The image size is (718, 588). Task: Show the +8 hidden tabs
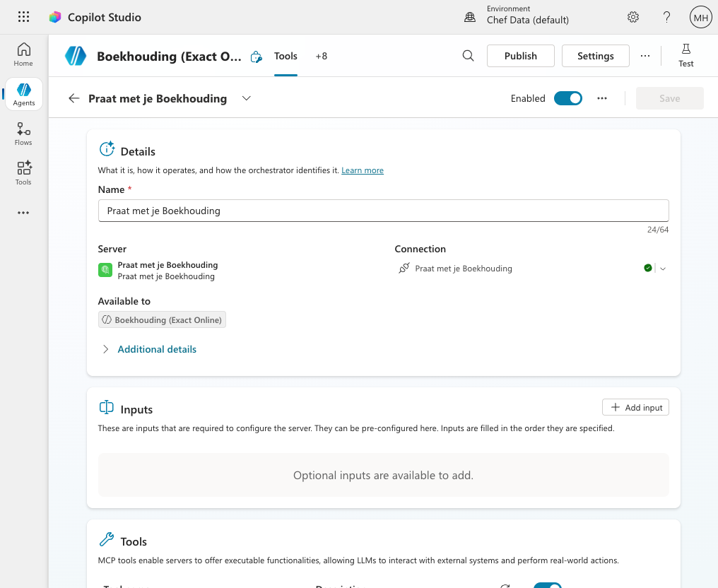click(322, 56)
